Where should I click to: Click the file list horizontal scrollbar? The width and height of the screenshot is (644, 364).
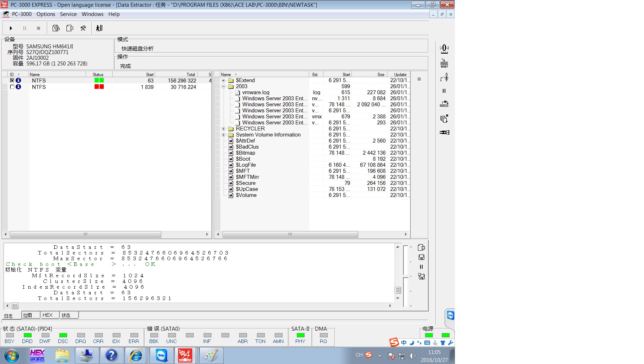tap(290, 234)
